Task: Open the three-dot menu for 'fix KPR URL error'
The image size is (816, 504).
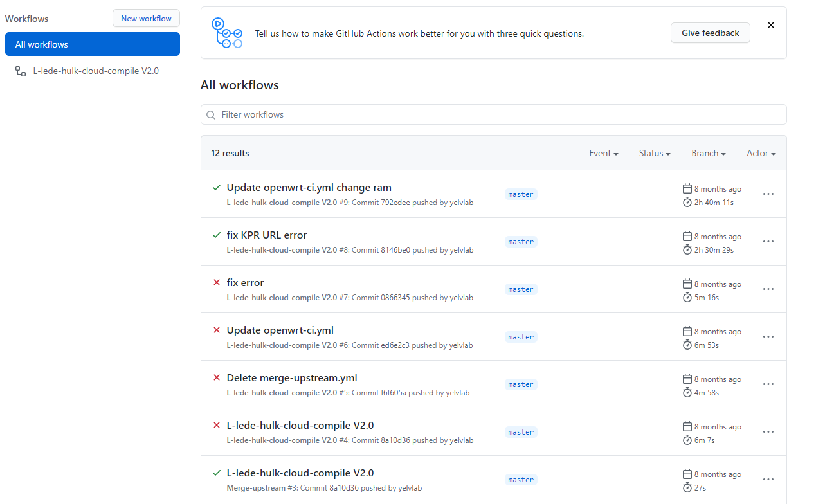Action: [x=768, y=242]
